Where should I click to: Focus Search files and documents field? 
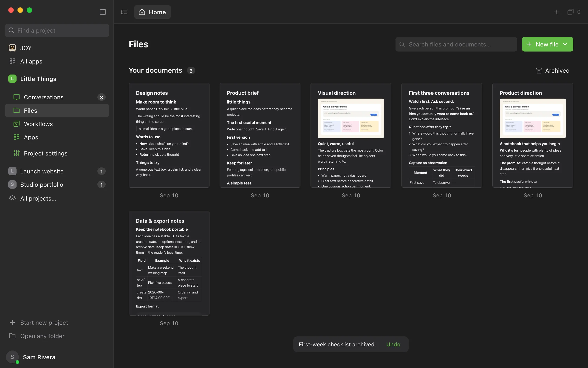pyautogui.click(x=456, y=44)
